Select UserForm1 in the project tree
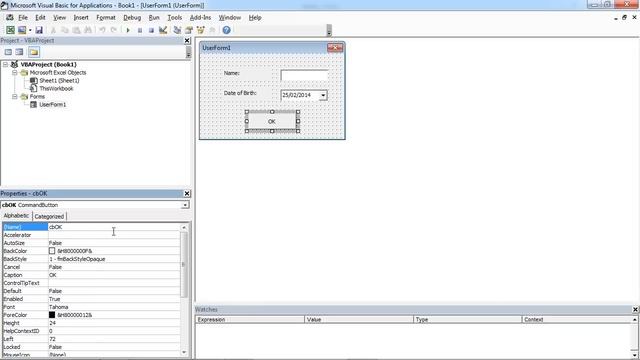640x360 pixels. click(53, 104)
